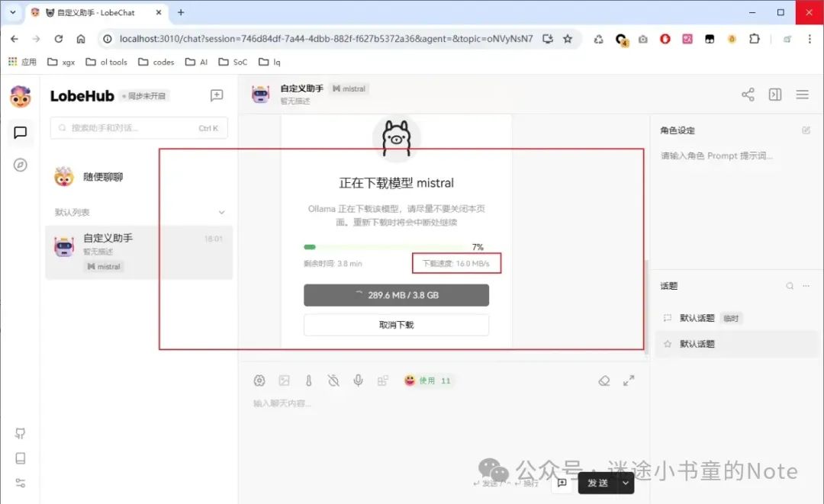
Task: Open the LobeChat user avatar menu
Action: point(21,97)
